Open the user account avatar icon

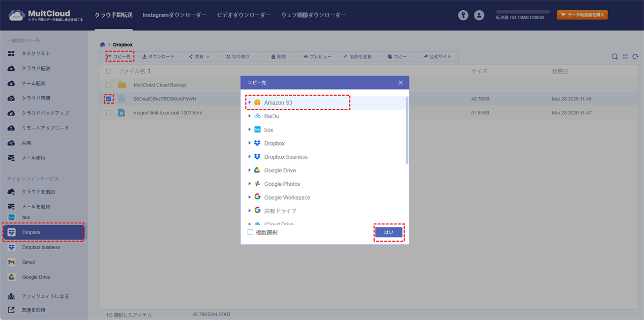click(479, 16)
